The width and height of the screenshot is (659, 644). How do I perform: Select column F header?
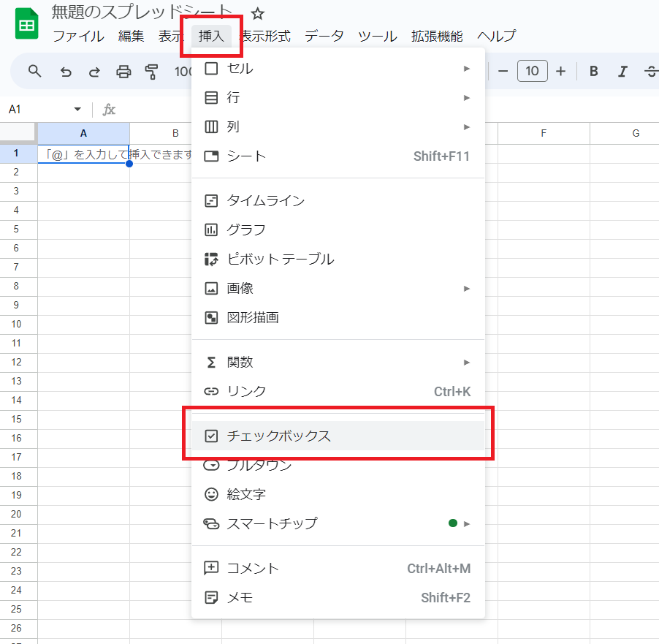(x=544, y=133)
